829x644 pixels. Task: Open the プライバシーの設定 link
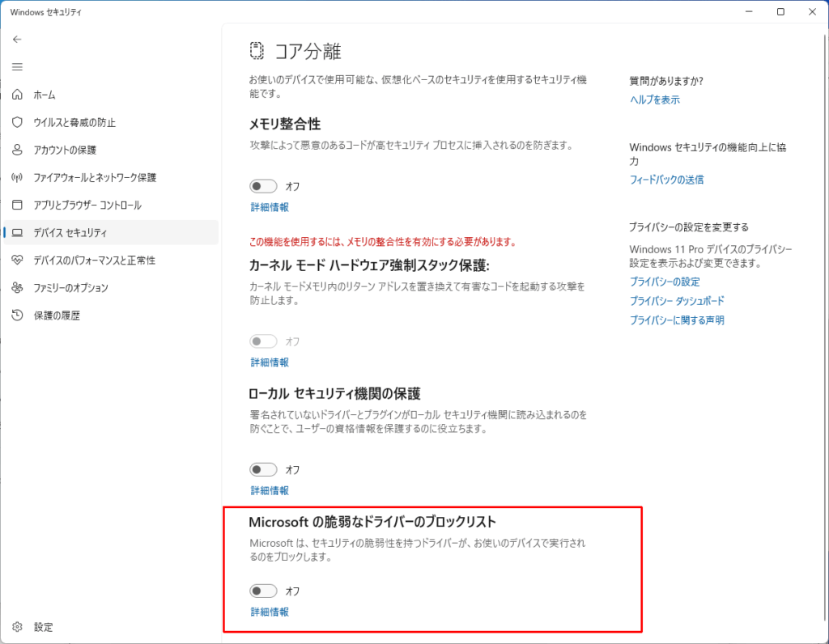pyautogui.click(x=665, y=282)
